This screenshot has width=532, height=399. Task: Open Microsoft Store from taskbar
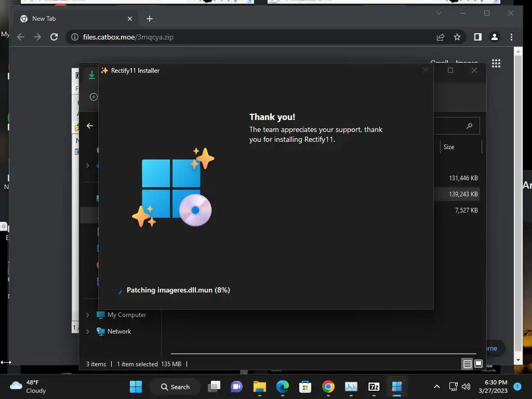[x=305, y=387]
